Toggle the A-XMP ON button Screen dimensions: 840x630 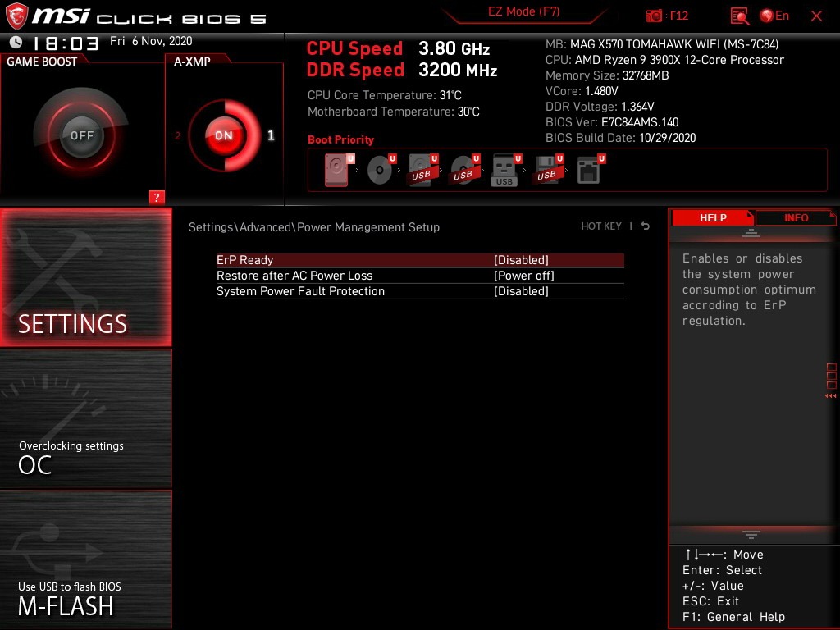[224, 135]
